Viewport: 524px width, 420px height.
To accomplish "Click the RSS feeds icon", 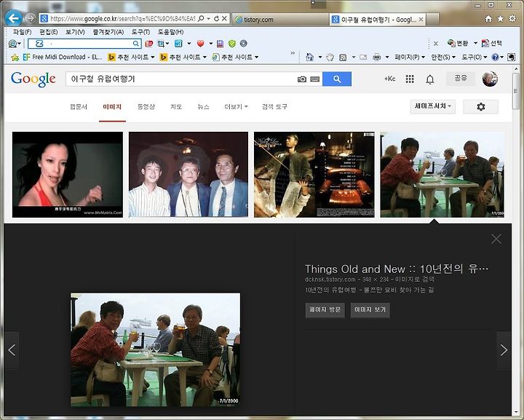I will [x=343, y=58].
